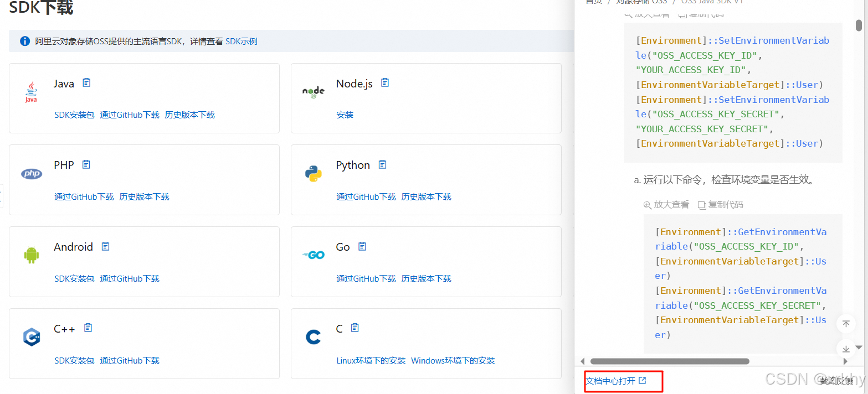868x394 pixels.
Task: Click the blue C language logo
Action: pos(314,336)
